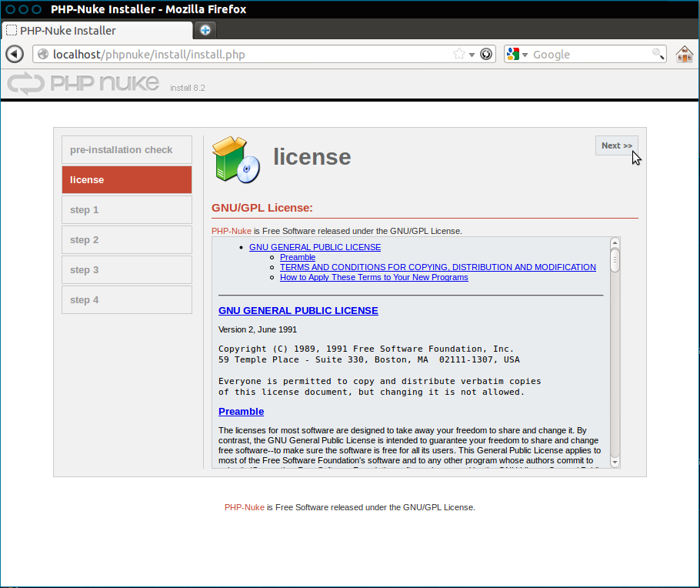Click the search magnifier icon

[x=658, y=54]
